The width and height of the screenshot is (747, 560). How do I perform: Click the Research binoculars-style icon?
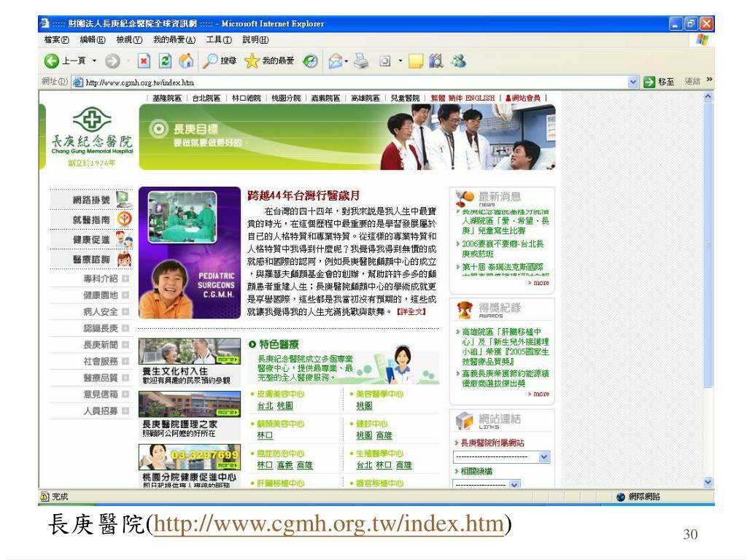click(436, 61)
